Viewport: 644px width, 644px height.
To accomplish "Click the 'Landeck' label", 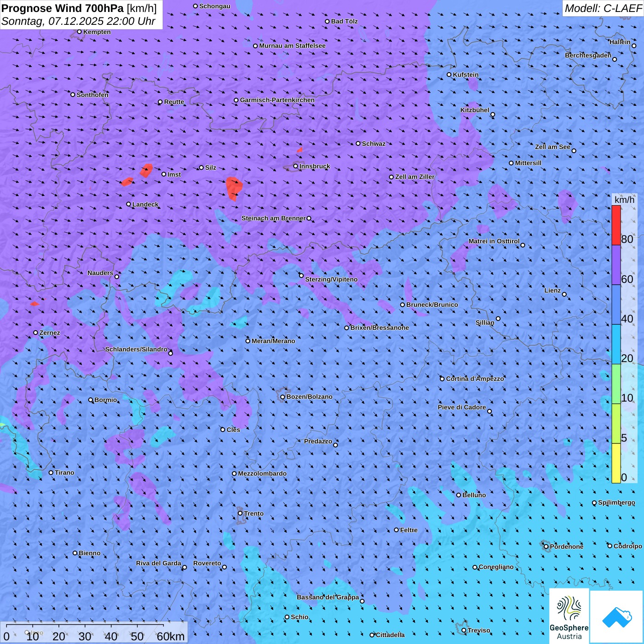I will pos(145,204).
